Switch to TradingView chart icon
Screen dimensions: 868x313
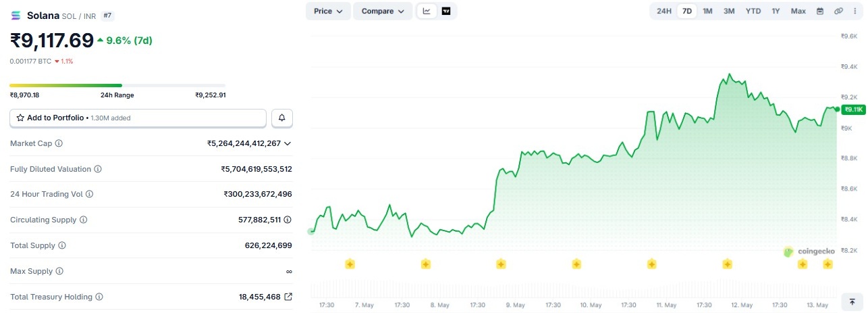[x=446, y=11]
